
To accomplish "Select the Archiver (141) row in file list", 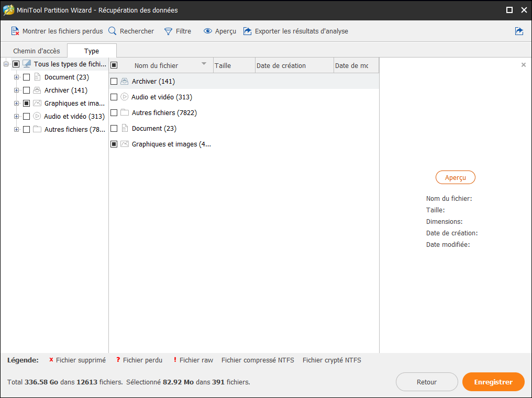I will tap(244, 82).
